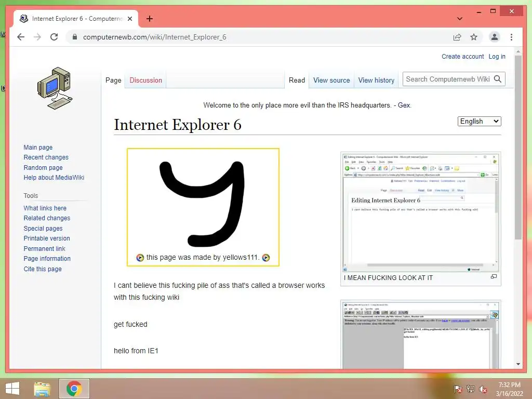
Task: Click the Chrome icon in the taskbar
Action: 74,389
